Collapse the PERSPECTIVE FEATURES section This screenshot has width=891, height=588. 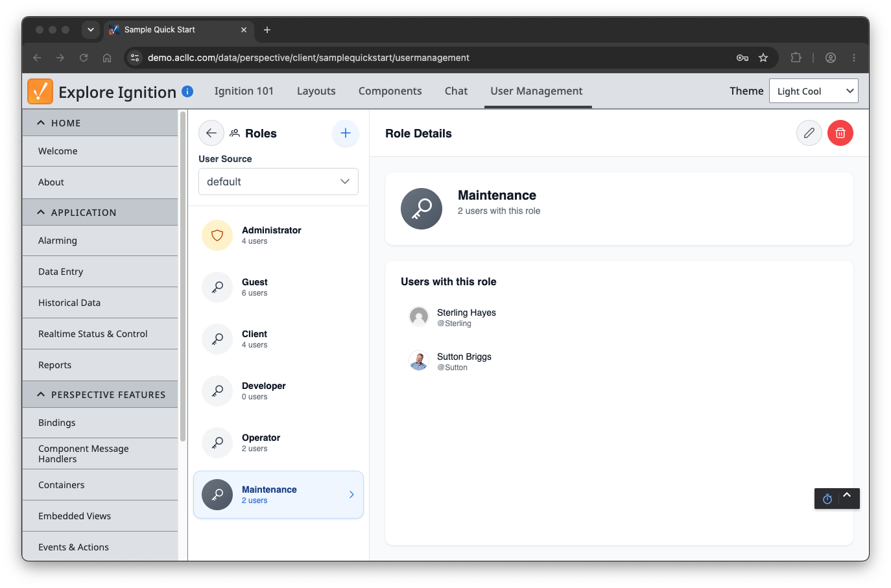click(100, 394)
